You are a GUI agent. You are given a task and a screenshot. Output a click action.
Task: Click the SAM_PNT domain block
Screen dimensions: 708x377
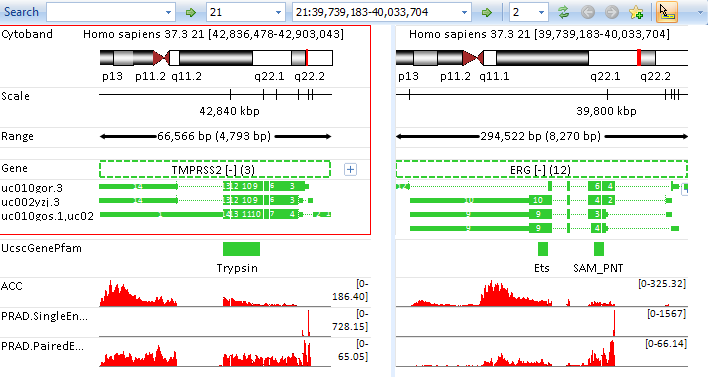tap(599, 249)
